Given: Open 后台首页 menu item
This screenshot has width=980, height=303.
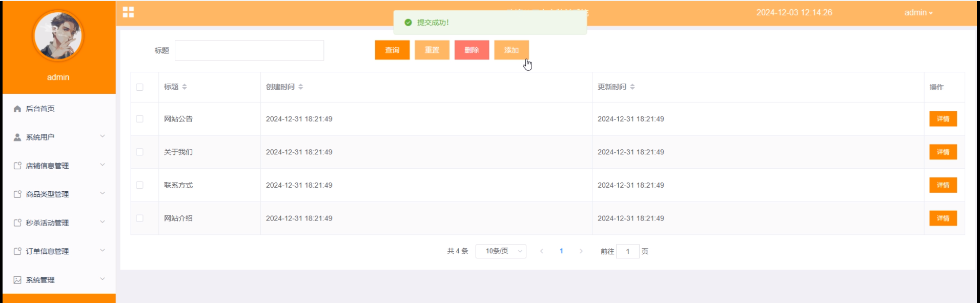Looking at the screenshot, I should pyautogui.click(x=59, y=109).
